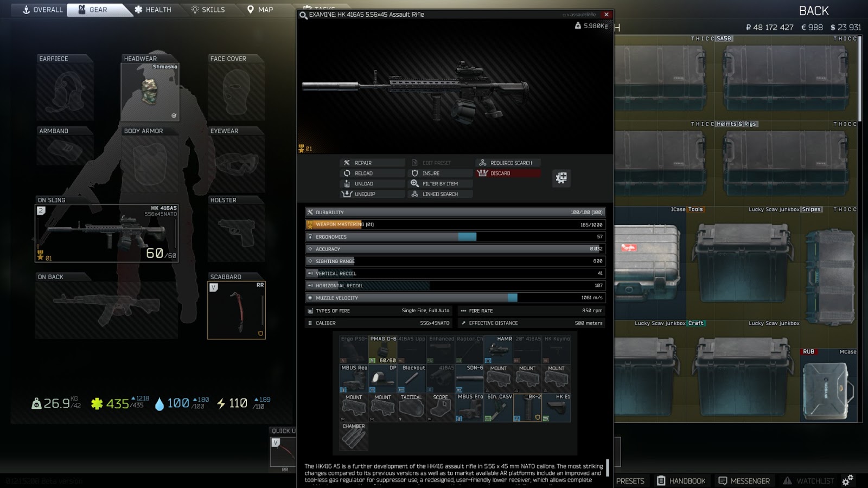Image resolution: width=868 pixels, height=488 pixels.
Task: Click the Ergonomics stat bar
Action: tap(455, 237)
